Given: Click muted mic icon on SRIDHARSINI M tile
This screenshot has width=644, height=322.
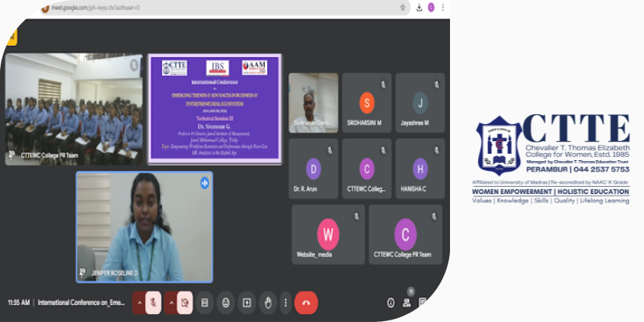Looking at the screenshot, I should (383, 85).
